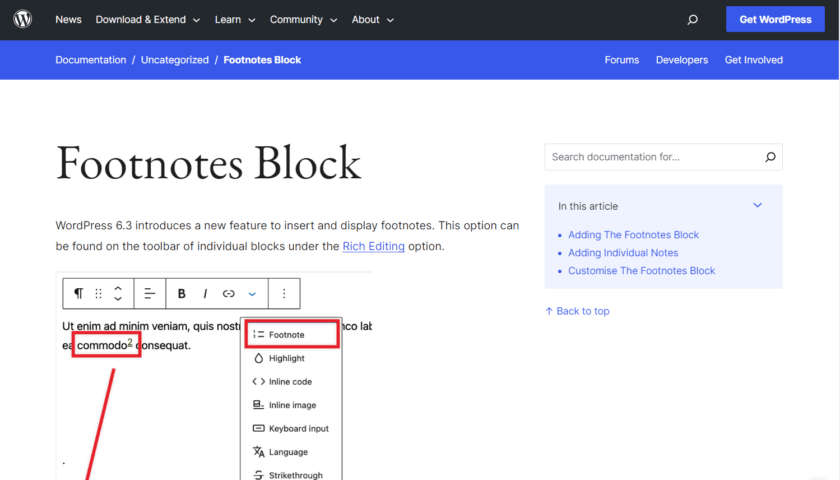
Task: Click the paragraph block type icon
Action: click(78, 294)
